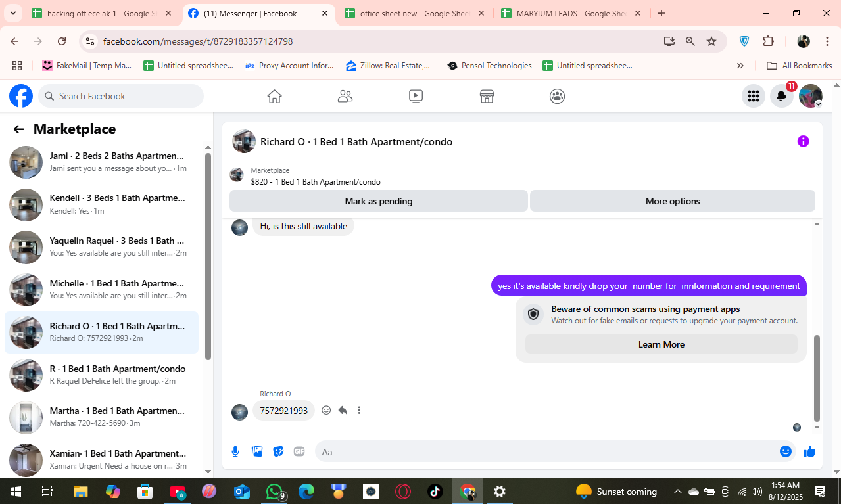The image size is (841, 504).
Task: Open the Groups icon in top navigation
Action: [x=557, y=97]
